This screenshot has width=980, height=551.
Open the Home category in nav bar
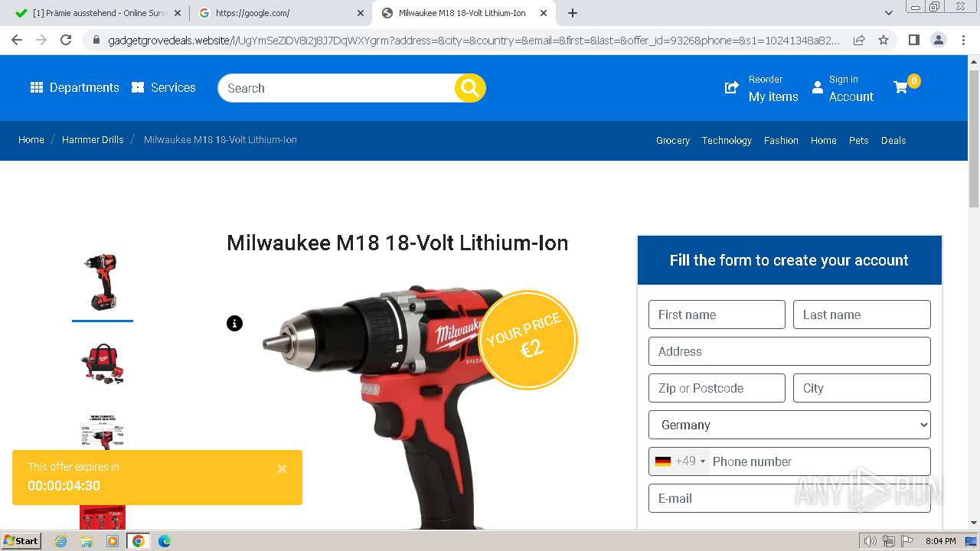pyautogui.click(x=824, y=141)
